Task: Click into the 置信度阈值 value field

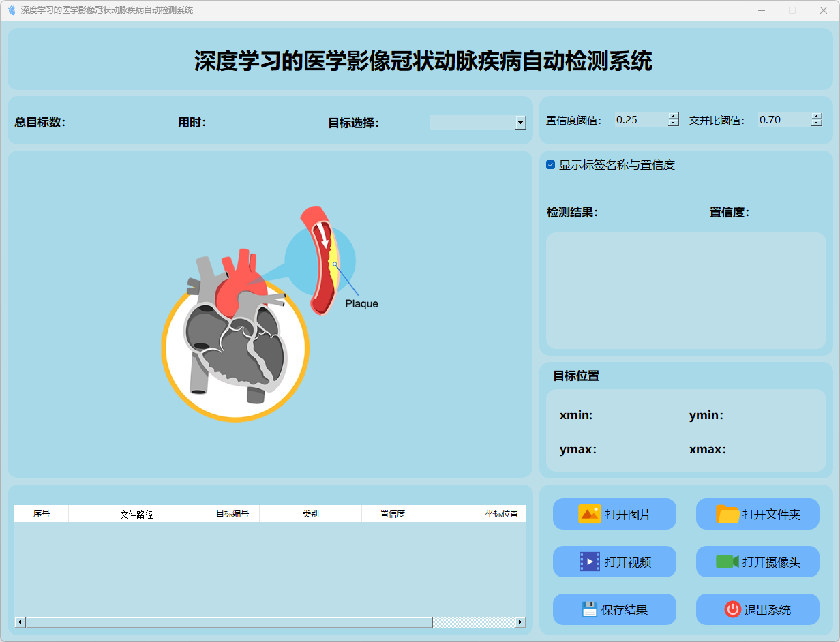Action: (x=640, y=120)
